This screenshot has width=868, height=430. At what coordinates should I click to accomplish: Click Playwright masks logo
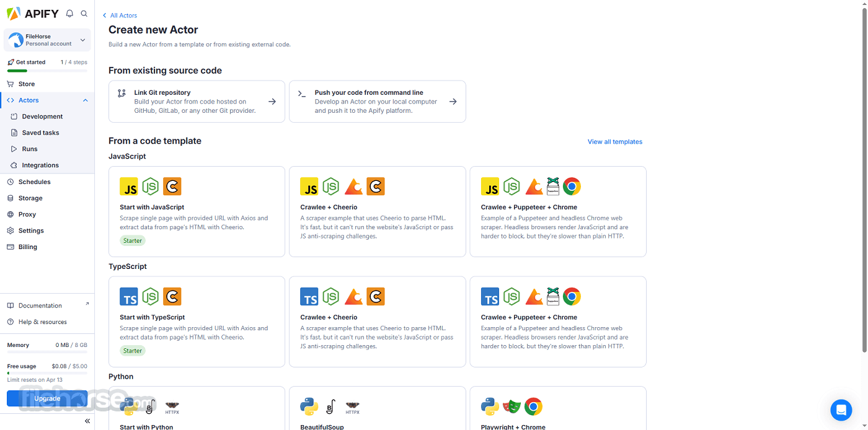tap(511, 406)
